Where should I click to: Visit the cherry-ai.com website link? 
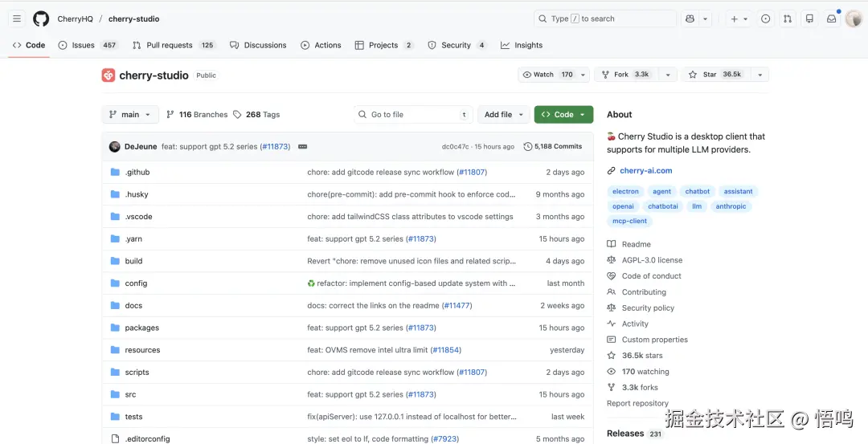click(646, 171)
